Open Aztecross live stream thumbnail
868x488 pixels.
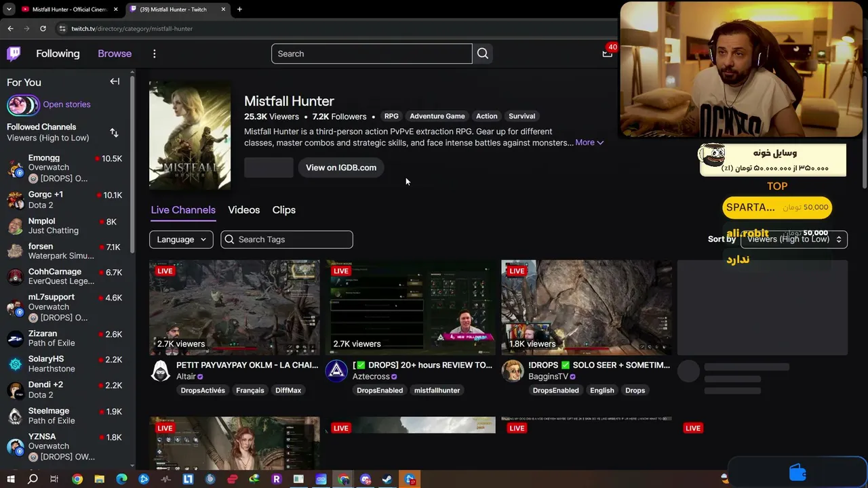pos(410,308)
